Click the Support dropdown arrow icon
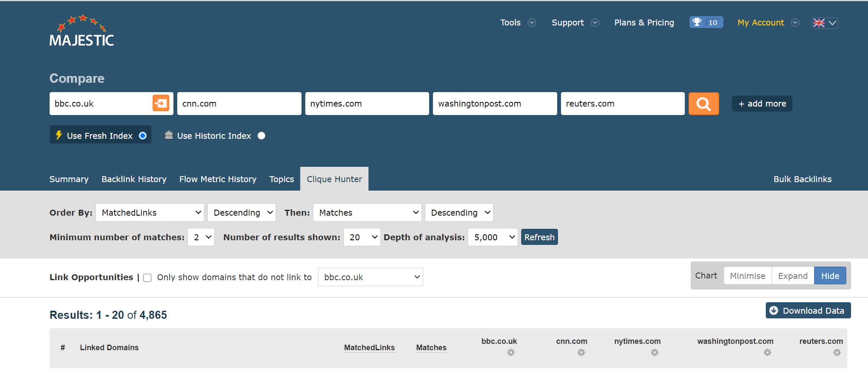 tap(595, 23)
